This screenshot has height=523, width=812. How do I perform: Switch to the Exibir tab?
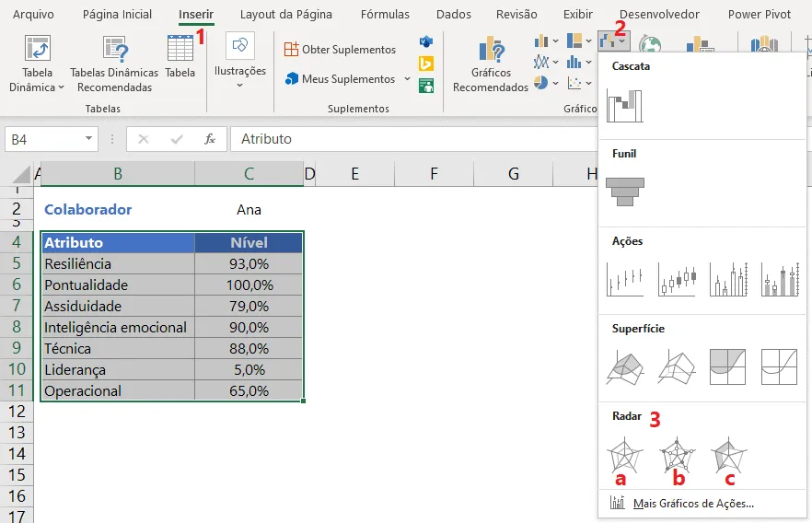coord(578,15)
